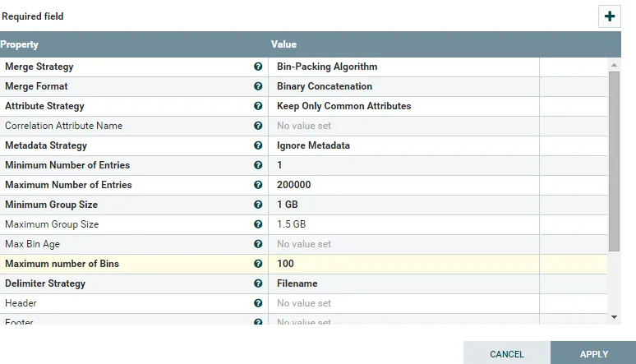Show help for Max Bin Age
The height and width of the screenshot is (364, 636).
click(x=258, y=244)
